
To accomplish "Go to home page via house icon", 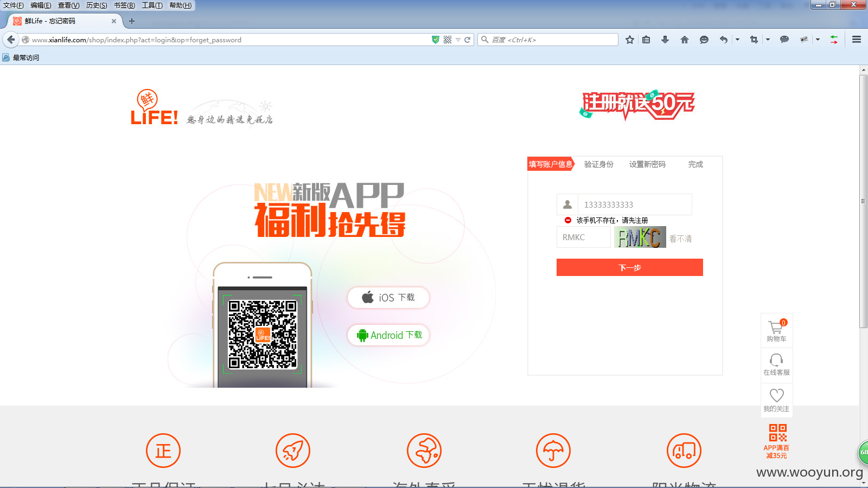I will click(685, 40).
